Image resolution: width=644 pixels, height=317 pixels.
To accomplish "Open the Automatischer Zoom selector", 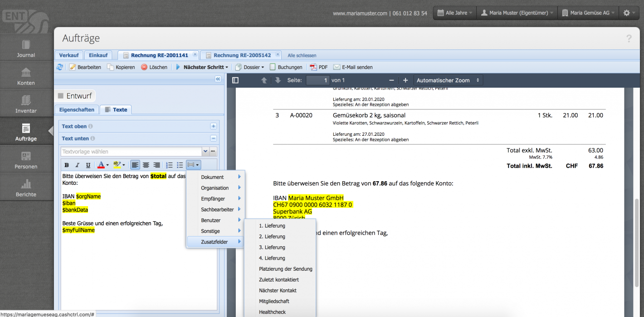I will (448, 80).
